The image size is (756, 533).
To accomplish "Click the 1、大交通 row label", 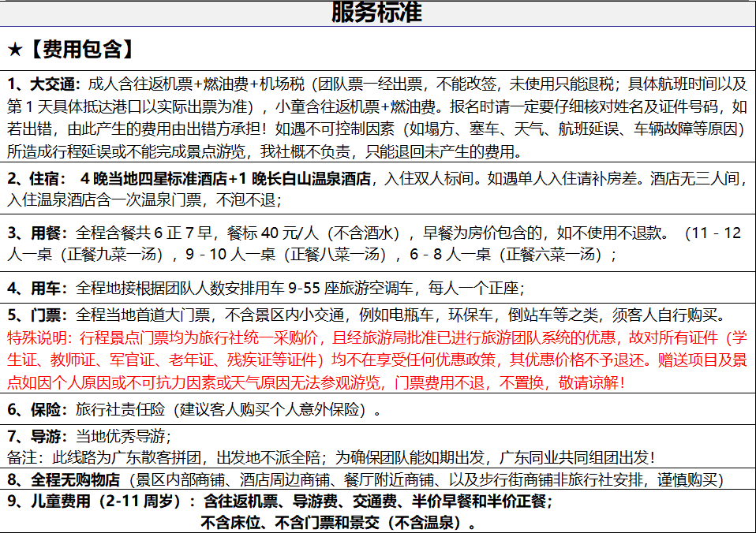I will 43,84.
